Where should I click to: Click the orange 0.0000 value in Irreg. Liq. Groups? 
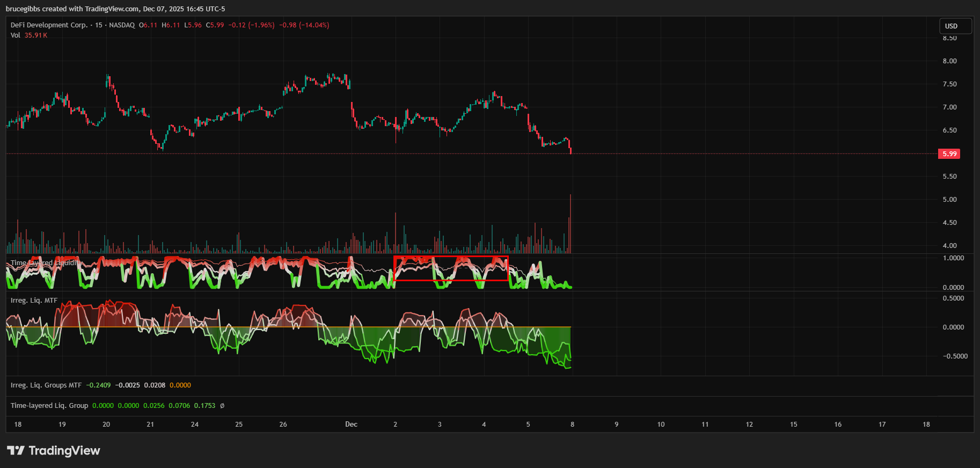180,385
